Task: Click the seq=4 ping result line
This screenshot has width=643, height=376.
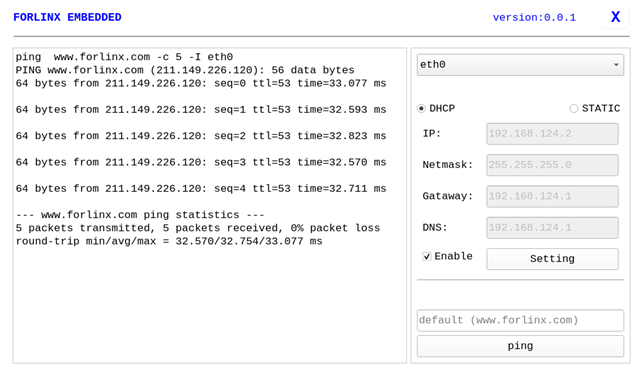Action: pos(201,188)
